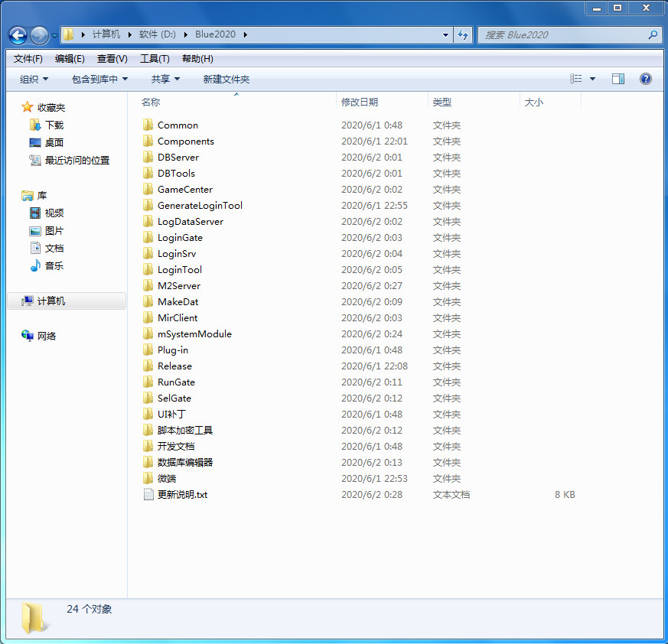Expand the address bar history dropdown

(446, 34)
